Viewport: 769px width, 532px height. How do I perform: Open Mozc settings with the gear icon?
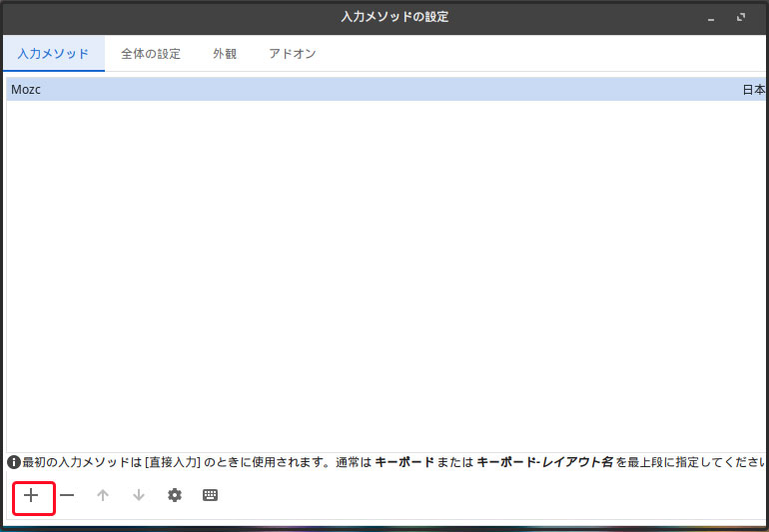point(175,495)
